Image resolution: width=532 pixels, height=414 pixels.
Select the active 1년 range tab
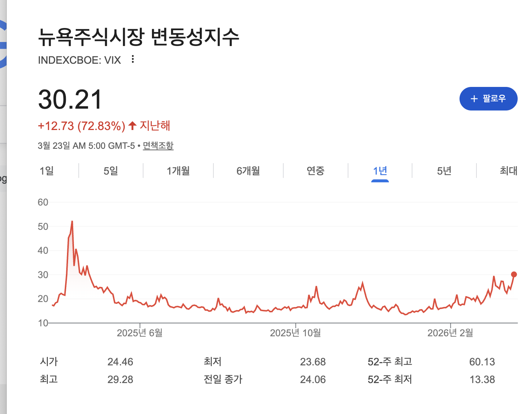(x=380, y=171)
